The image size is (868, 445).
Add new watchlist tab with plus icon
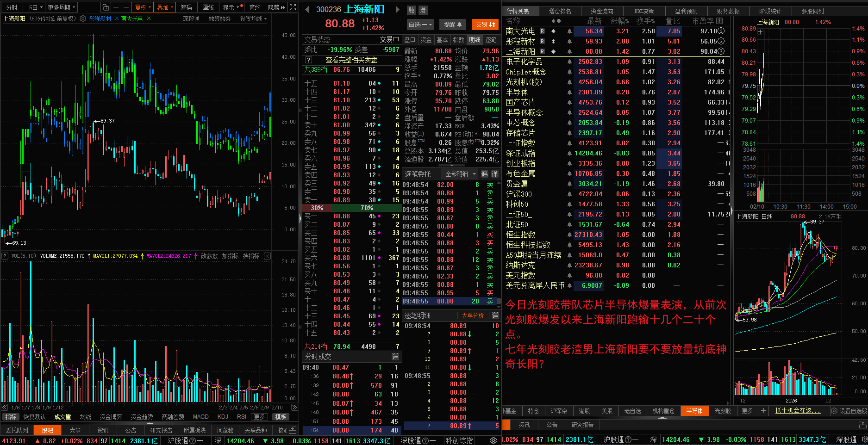pos(764,411)
